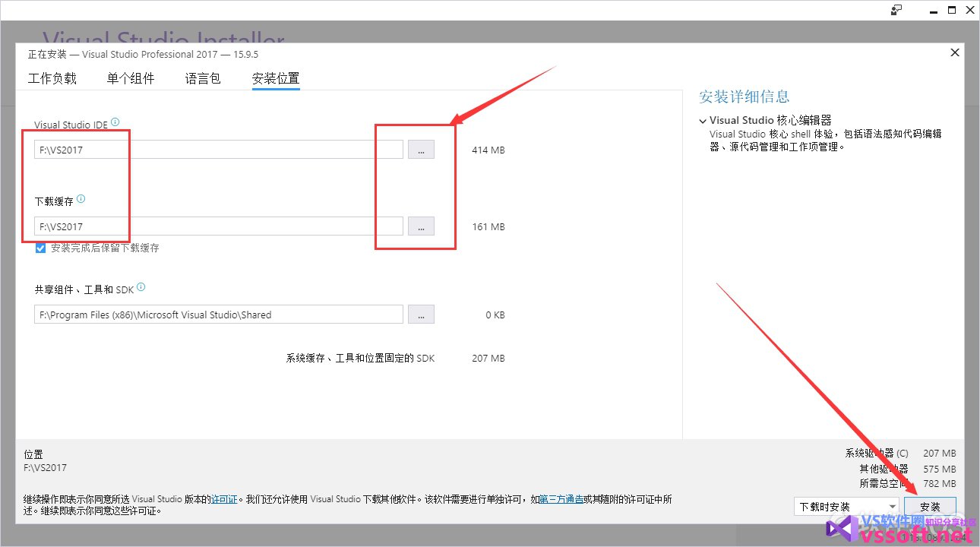Viewport: 980px width, 547px height.
Task: Select the 安装位置 tab
Action: click(x=276, y=78)
